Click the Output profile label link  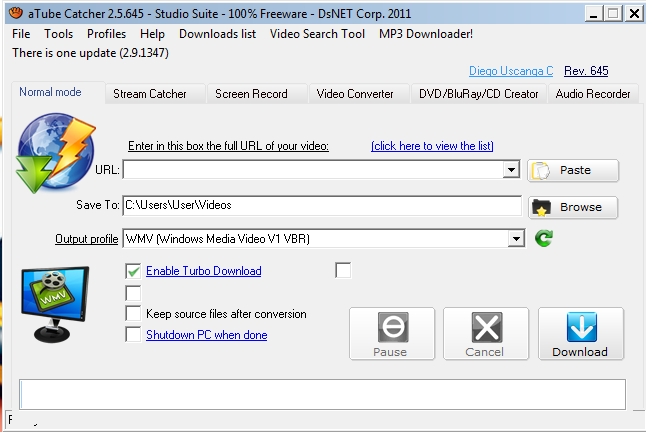point(87,239)
